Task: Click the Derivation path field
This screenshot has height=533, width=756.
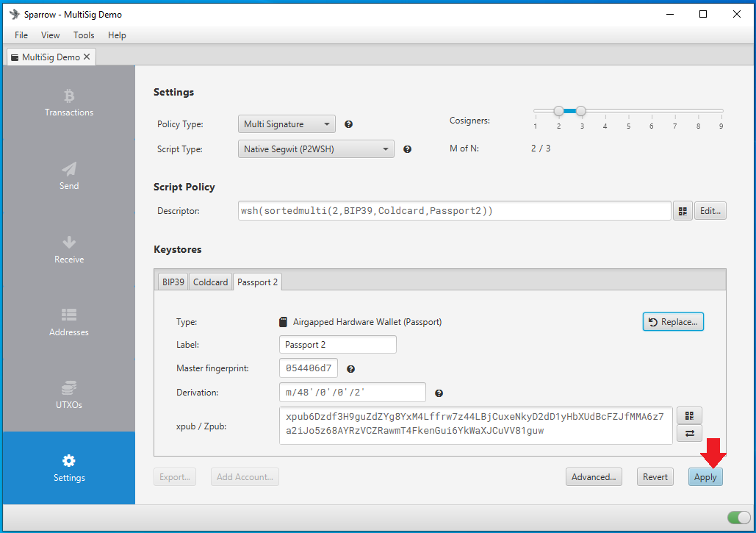Action: 353,392
